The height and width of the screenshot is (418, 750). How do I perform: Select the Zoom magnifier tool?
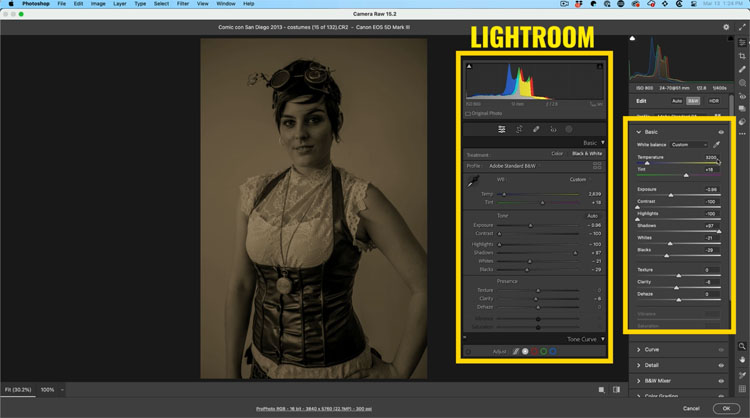(742, 346)
